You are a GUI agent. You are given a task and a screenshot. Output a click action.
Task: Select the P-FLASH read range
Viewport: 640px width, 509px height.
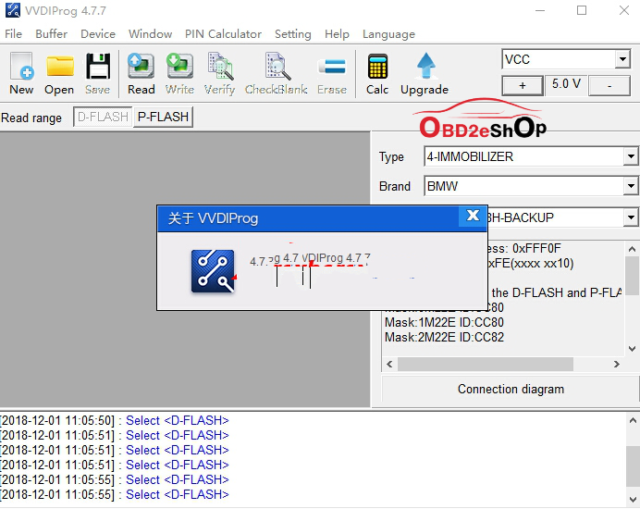[163, 117]
